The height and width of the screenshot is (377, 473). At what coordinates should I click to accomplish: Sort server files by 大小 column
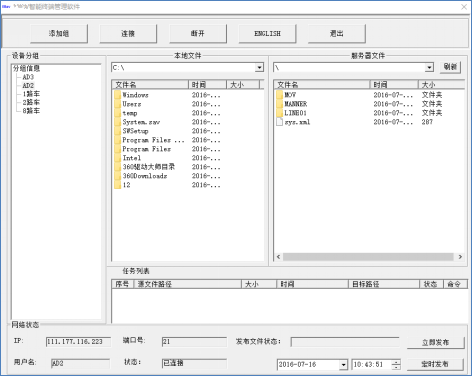pos(441,85)
